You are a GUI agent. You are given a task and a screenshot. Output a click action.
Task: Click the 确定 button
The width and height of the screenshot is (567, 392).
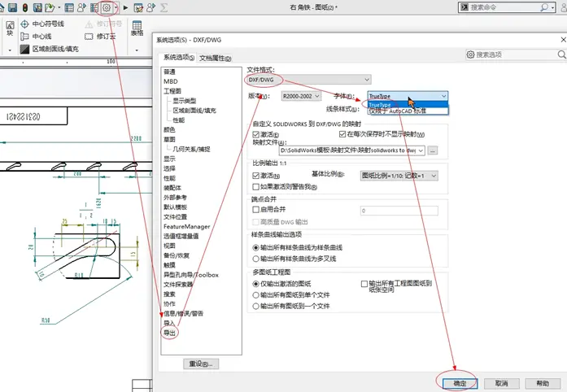[460, 383]
